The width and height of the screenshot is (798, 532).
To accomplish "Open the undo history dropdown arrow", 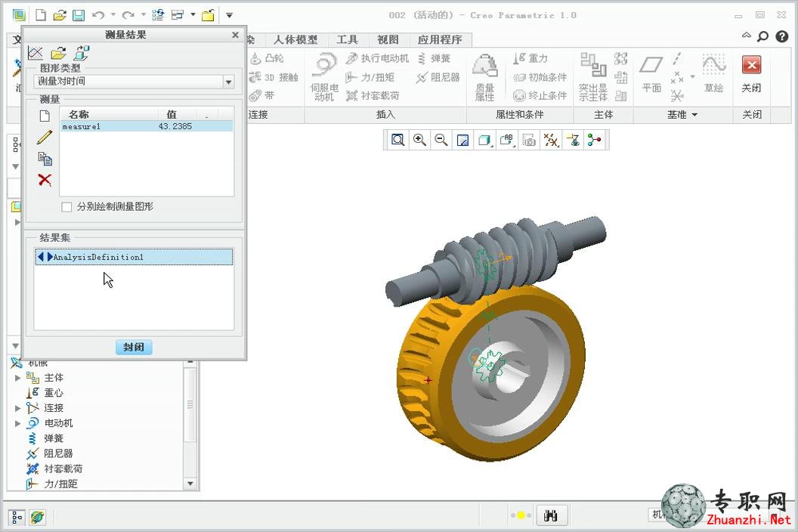I will tap(113, 15).
